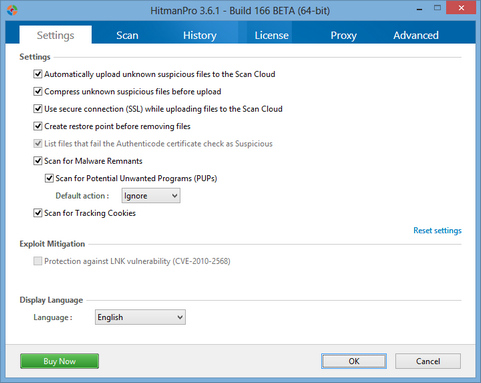Disable Scan for Tracking Cookies
This screenshot has height=383, width=481.
[x=38, y=213]
